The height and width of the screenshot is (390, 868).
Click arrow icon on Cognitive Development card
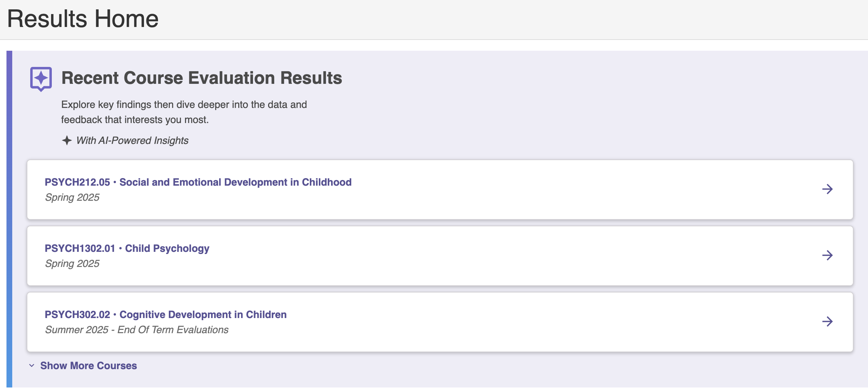point(827,321)
